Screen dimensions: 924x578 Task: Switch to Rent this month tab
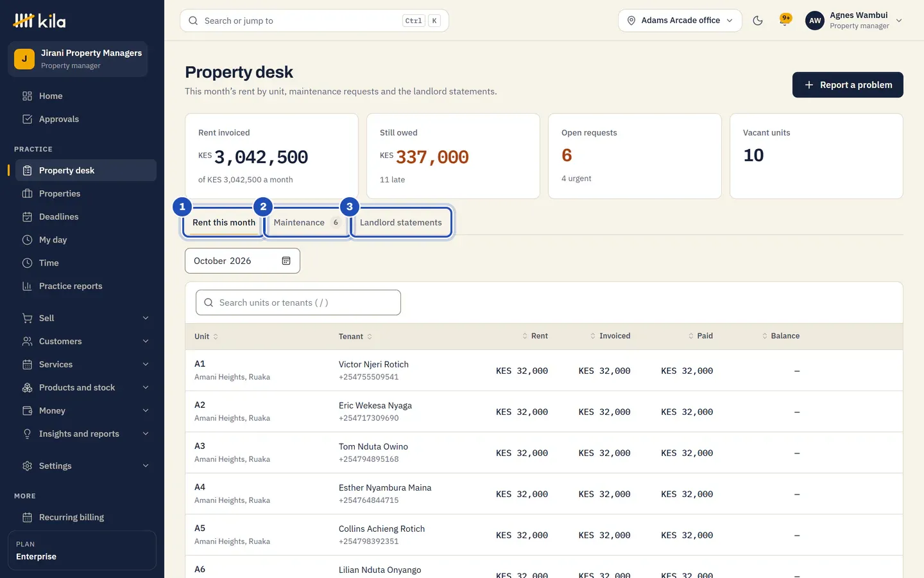coord(224,222)
